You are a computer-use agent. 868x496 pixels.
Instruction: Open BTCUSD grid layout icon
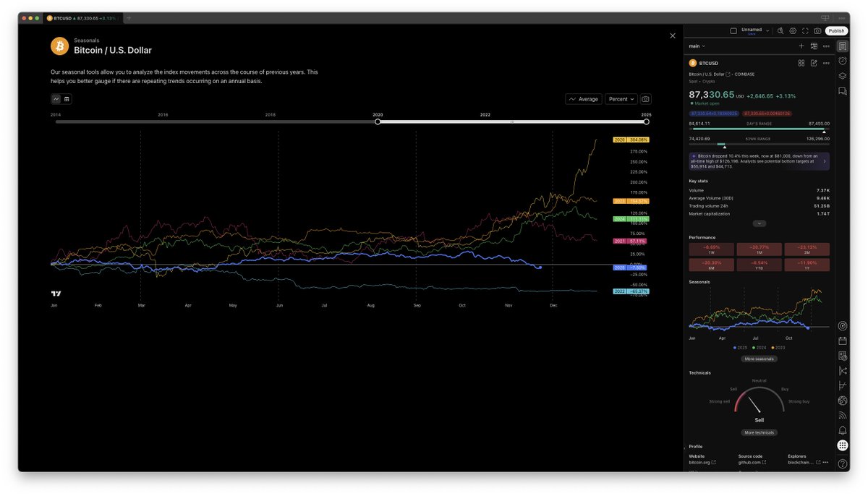[x=801, y=63]
